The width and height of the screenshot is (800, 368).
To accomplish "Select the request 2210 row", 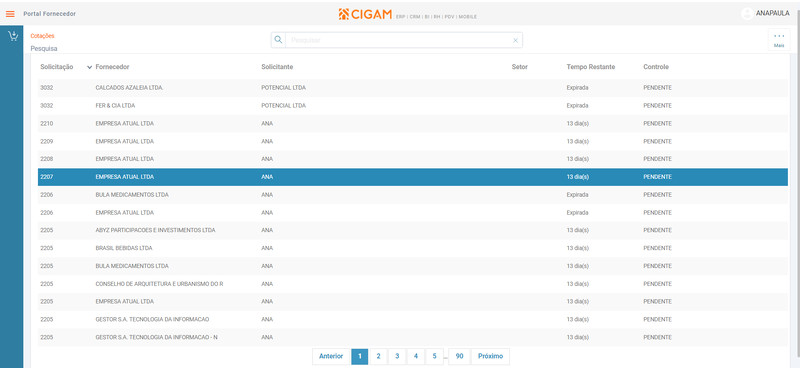I will pos(413,124).
